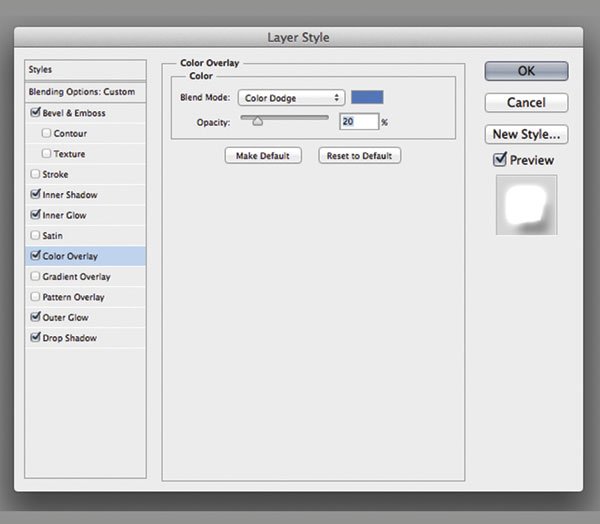Open Outer Glow settings
600x524 pixels.
(65, 318)
